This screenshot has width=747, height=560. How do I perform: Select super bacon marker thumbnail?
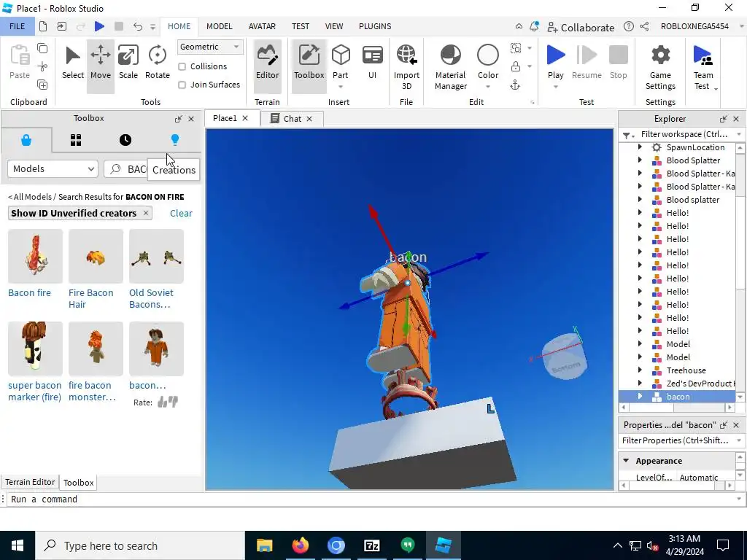pos(35,349)
